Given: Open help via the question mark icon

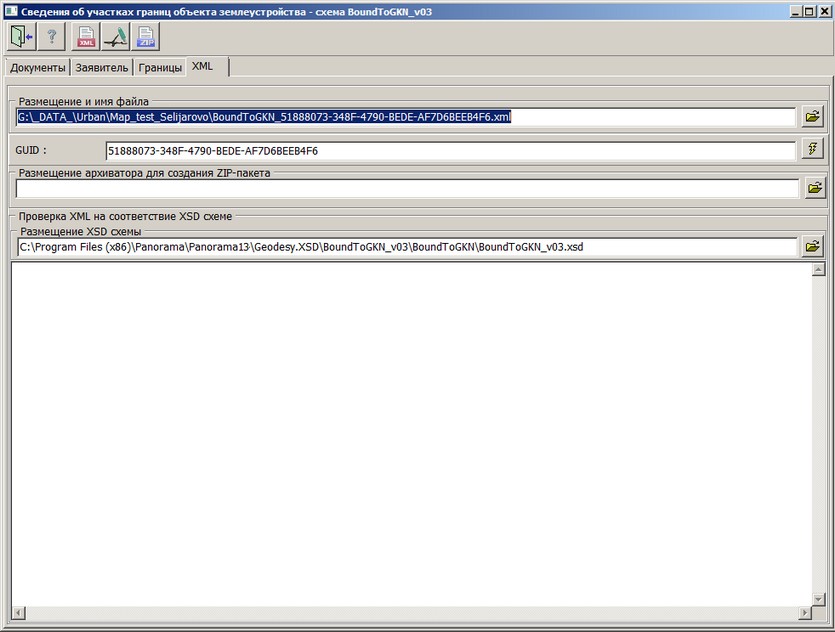Looking at the screenshot, I should [x=52, y=37].
